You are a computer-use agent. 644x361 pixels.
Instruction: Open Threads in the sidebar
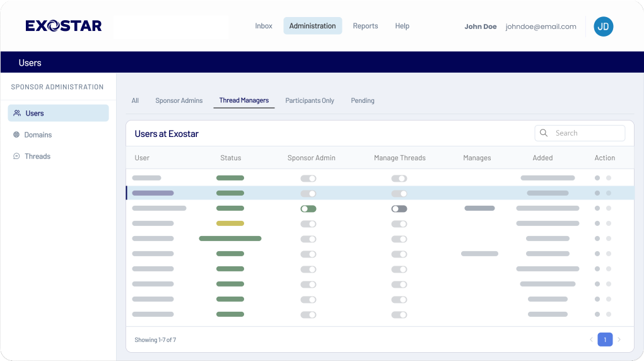point(37,157)
